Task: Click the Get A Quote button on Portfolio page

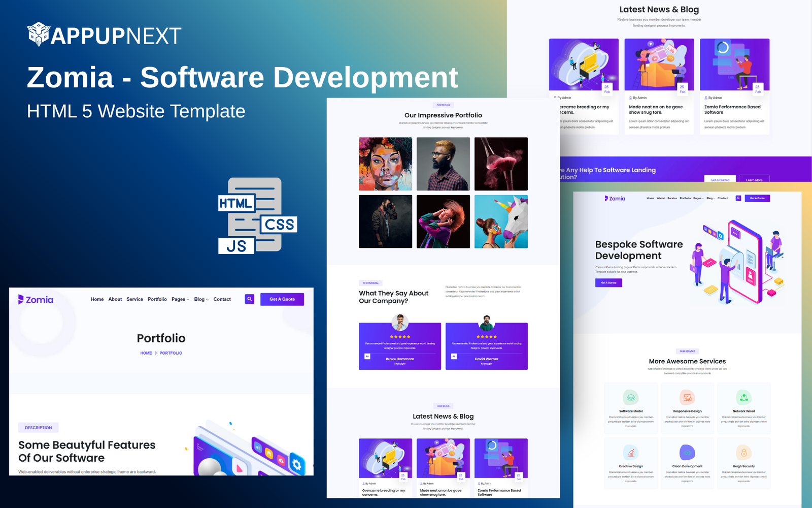Action: click(282, 299)
